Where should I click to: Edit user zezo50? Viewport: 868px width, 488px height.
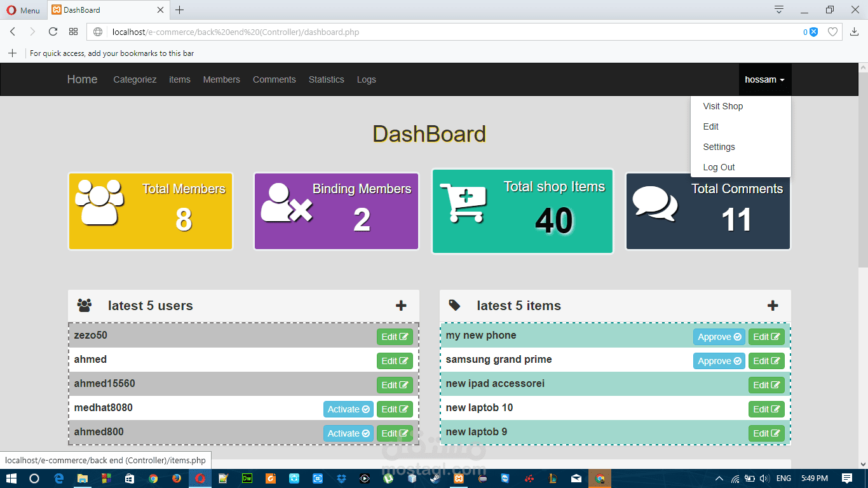click(395, 337)
